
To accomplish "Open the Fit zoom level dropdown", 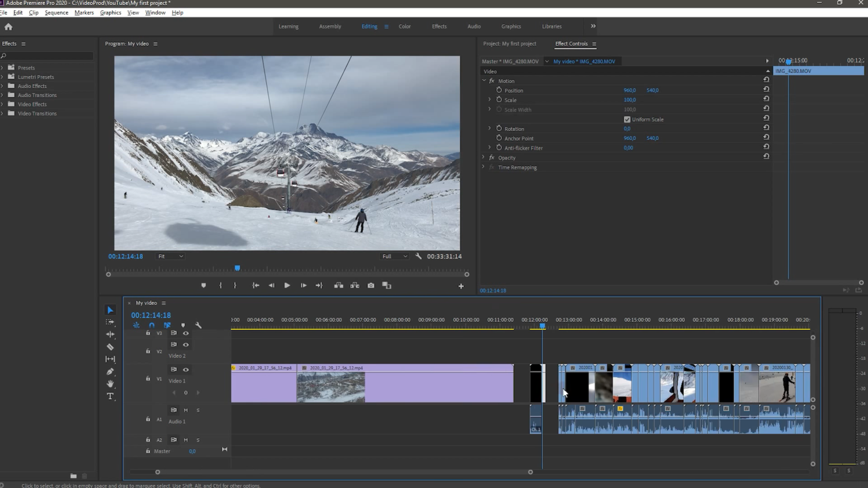I will [170, 256].
